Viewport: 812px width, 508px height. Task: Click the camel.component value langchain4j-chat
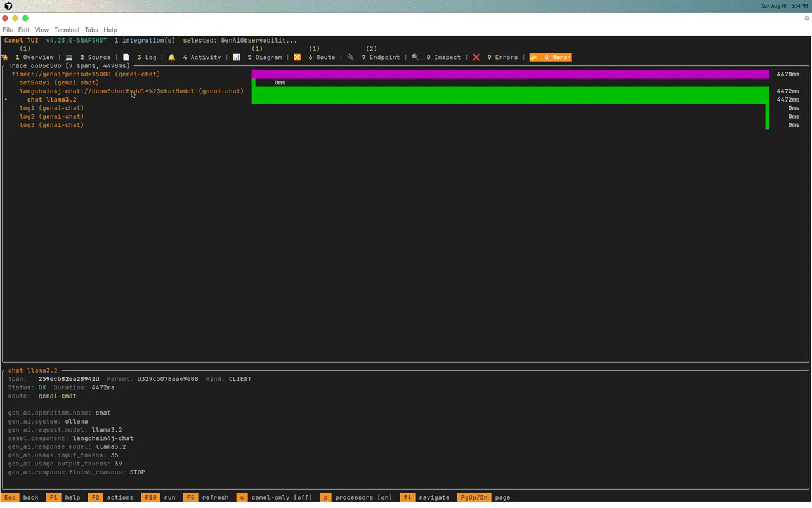103,438
